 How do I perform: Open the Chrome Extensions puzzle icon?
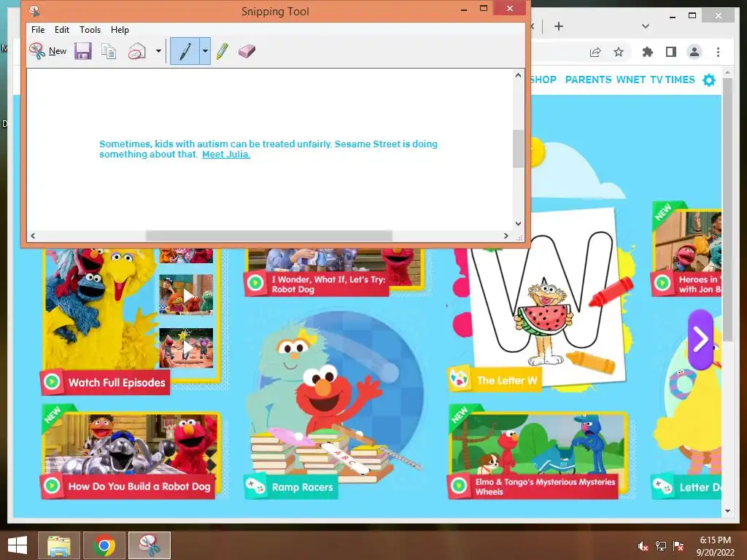coord(648,52)
